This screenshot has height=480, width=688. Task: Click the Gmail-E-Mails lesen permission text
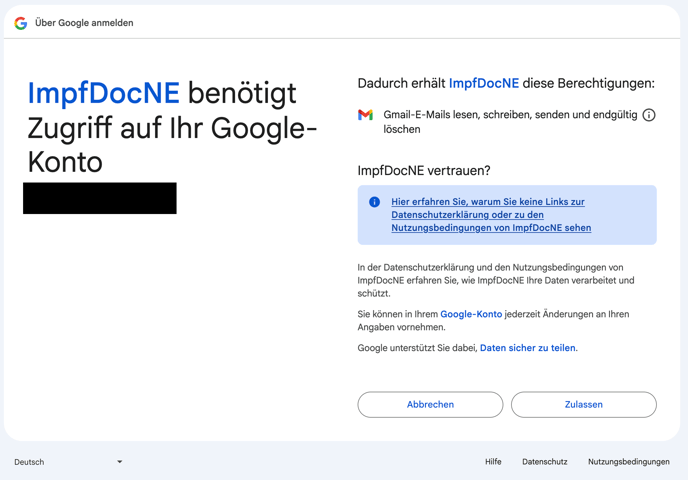click(x=509, y=122)
